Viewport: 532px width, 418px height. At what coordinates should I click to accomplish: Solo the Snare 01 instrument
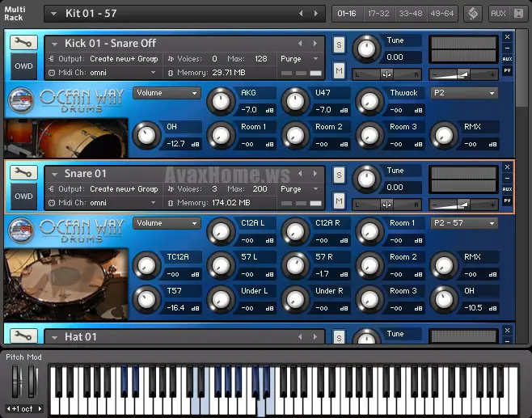pyautogui.click(x=339, y=175)
